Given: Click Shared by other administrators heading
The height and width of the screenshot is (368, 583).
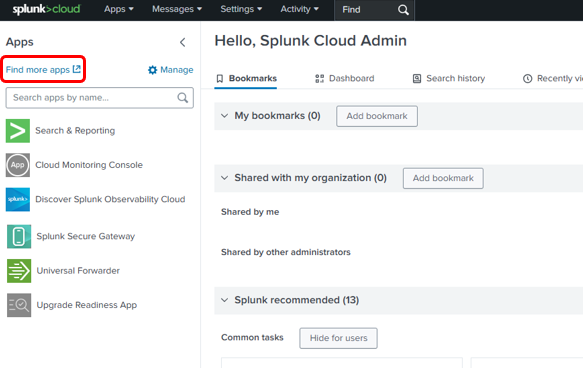Looking at the screenshot, I should [286, 252].
